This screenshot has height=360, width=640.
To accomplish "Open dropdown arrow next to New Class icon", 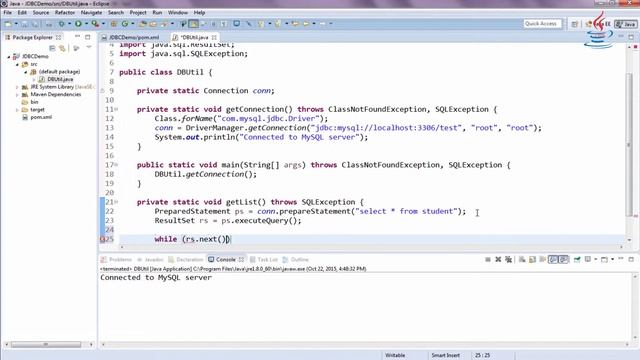I will pos(133,24).
